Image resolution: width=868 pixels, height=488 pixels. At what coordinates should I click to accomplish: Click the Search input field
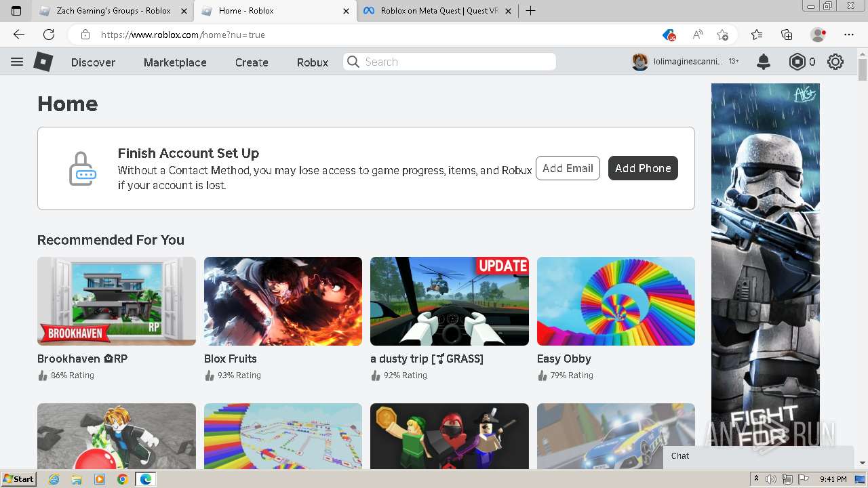point(450,62)
